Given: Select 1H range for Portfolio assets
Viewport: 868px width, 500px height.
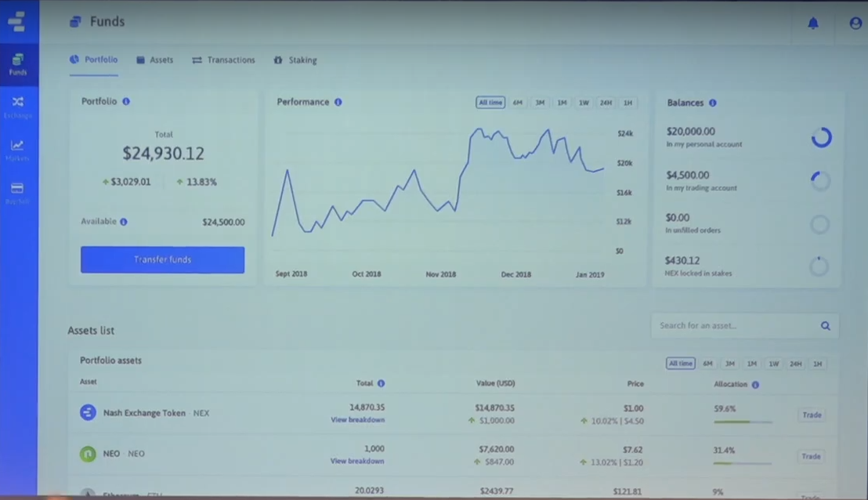Looking at the screenshot, I should click(818, 364).
